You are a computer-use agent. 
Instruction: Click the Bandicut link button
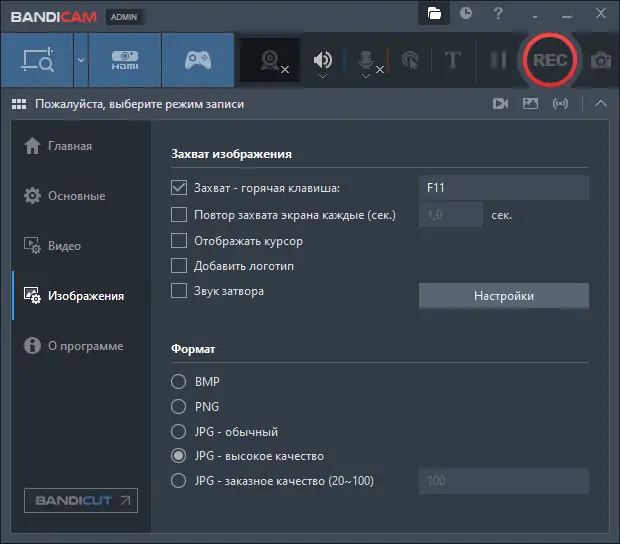click(81, 501)
